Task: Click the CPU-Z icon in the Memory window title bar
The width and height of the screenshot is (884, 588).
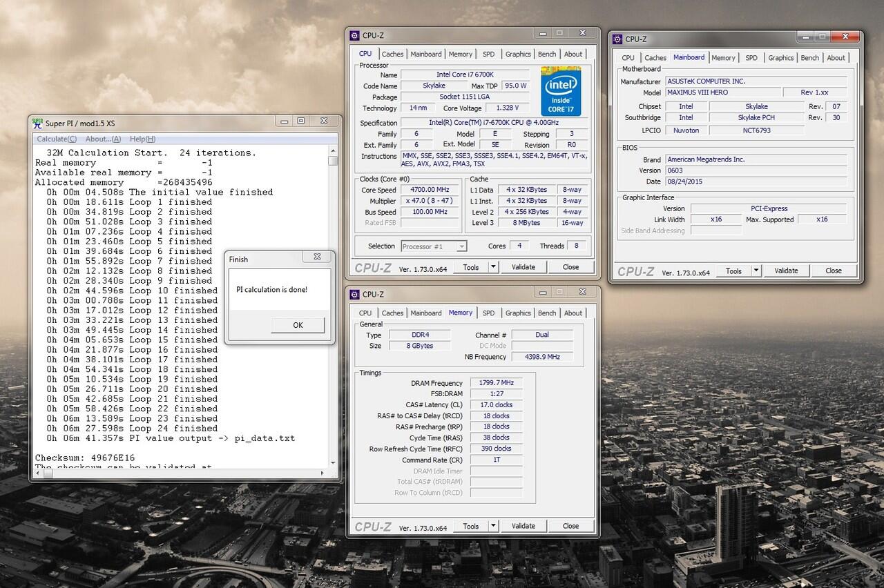Action: click(354, 294)
